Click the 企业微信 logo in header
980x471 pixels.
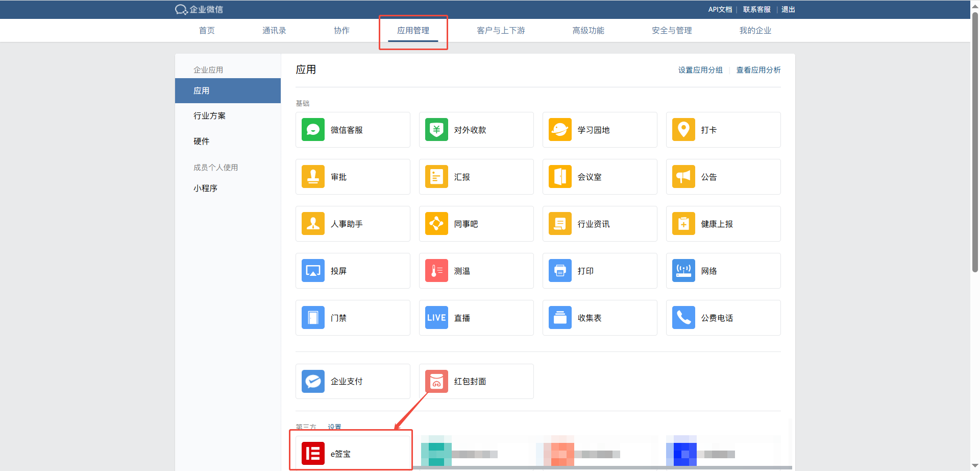(x=199, y=9)
